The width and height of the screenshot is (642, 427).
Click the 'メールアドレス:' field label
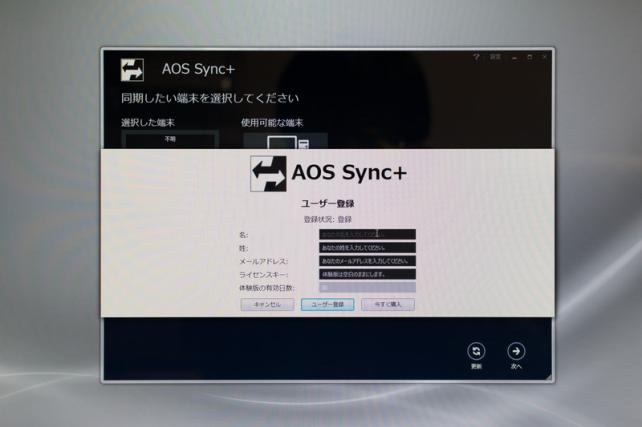click(264, 261)
